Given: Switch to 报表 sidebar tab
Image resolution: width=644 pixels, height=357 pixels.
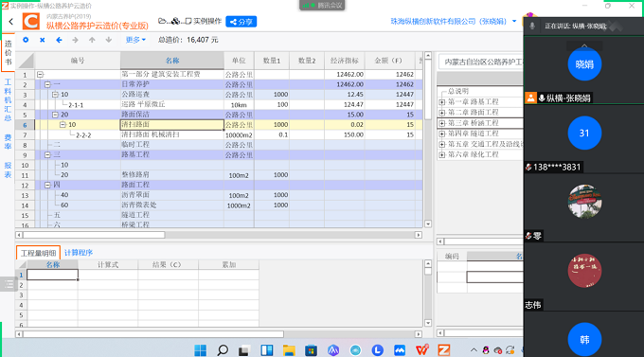Looking at the screenshot, I should [8, 170].
